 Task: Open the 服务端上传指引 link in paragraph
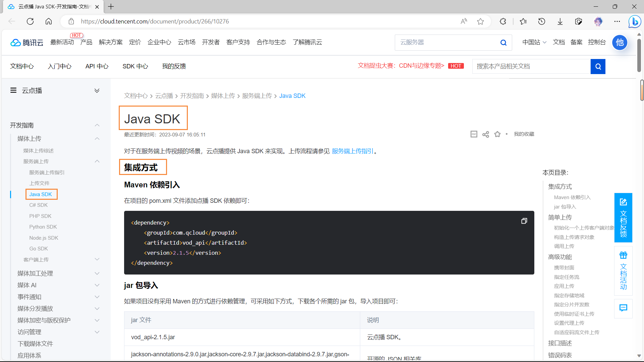coord(353,151)
